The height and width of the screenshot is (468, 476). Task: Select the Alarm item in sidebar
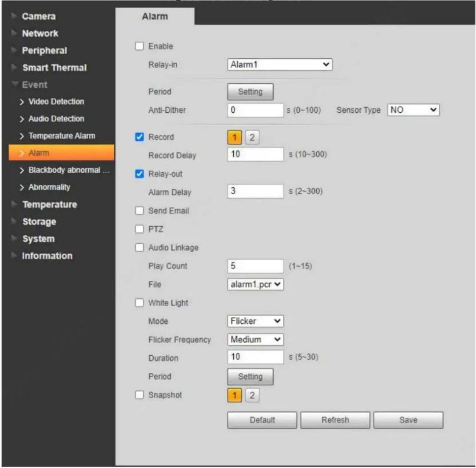[x=61, y=153]
